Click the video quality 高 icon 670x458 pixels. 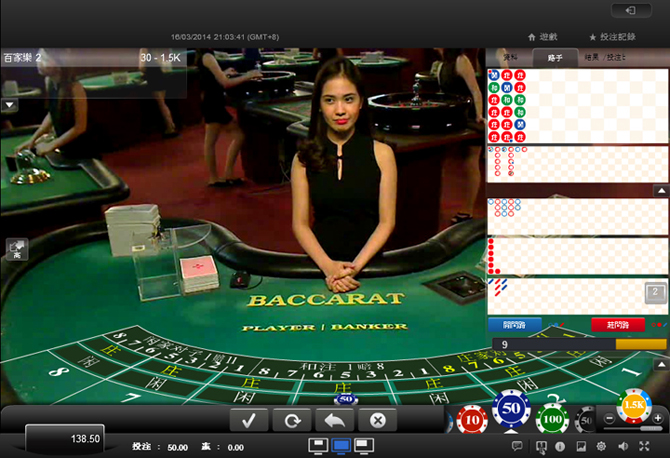coord(17,250)
